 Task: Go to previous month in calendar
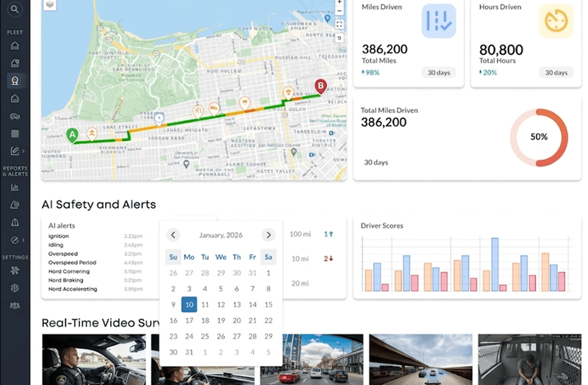coord(173,235)
